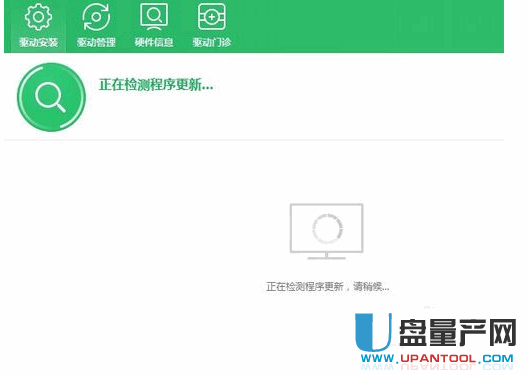Screen dimensions: 529x375
Task: Click the 正在检测程序更新... heading text
Action: click(x=156, y=85)
